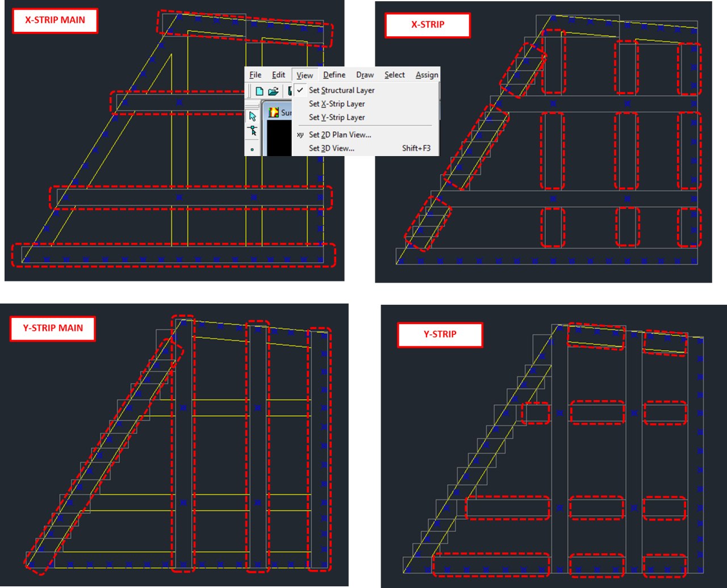Select the pointer selection tool
This screenshot has height=588, width=727.
[x=253, y=116]
